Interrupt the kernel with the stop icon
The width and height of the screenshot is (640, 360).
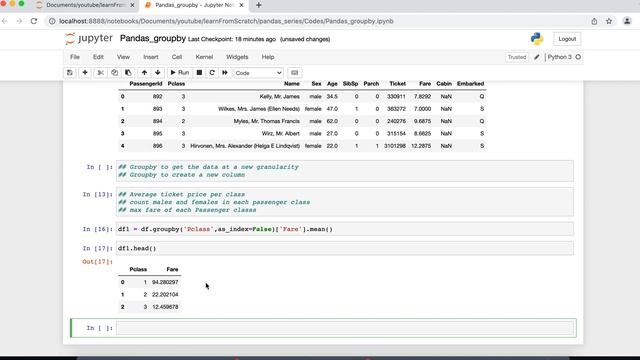tap(199, 73)
